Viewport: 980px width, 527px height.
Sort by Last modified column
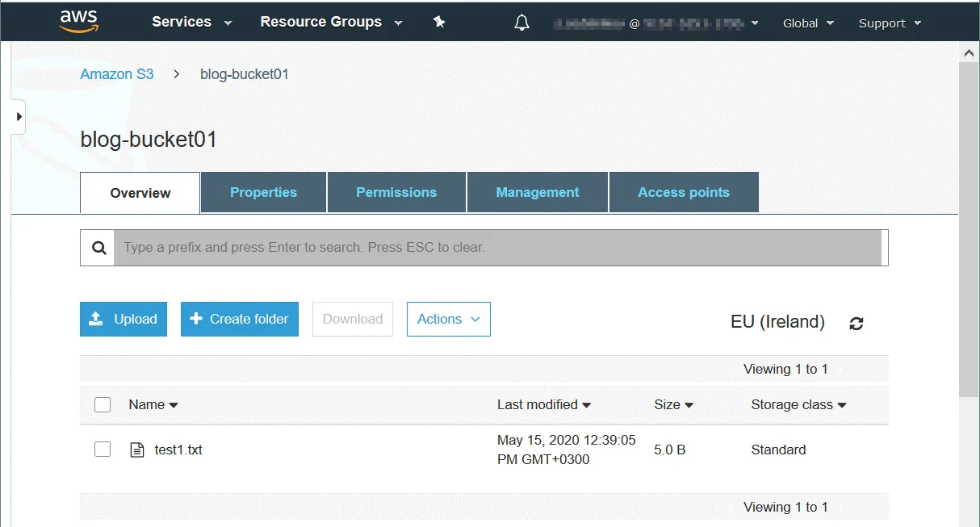click(543, 404)
